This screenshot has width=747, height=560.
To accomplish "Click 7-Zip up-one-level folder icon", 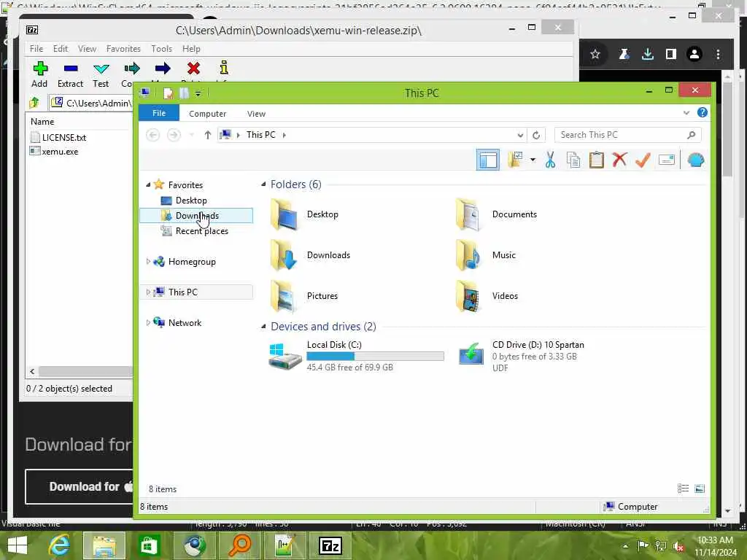I will click(x=34, y=102).
